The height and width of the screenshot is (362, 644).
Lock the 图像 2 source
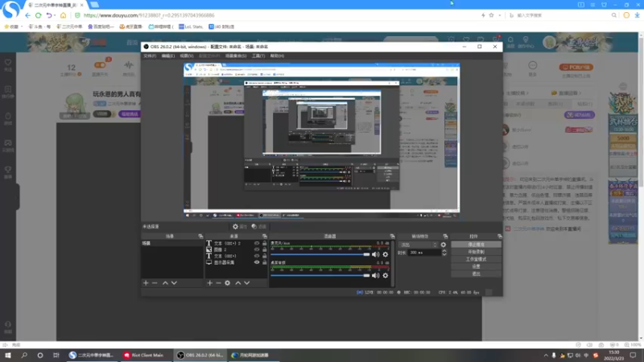pyautogui.click(x=265, y=249)
